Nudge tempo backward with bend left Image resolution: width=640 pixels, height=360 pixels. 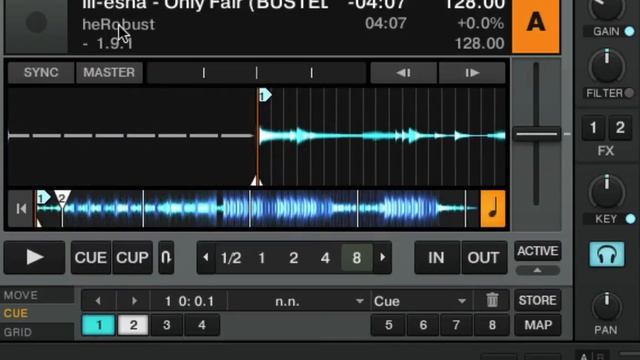[x=403, y=73]
